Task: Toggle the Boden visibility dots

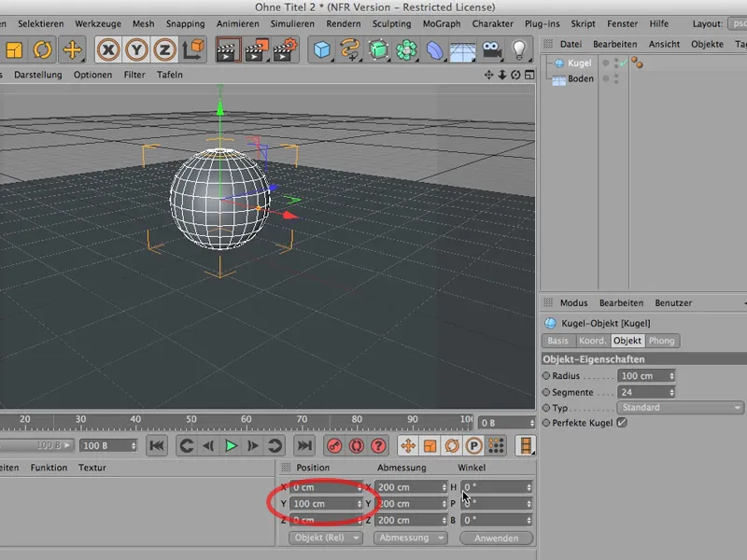Action: click(616, 78)
